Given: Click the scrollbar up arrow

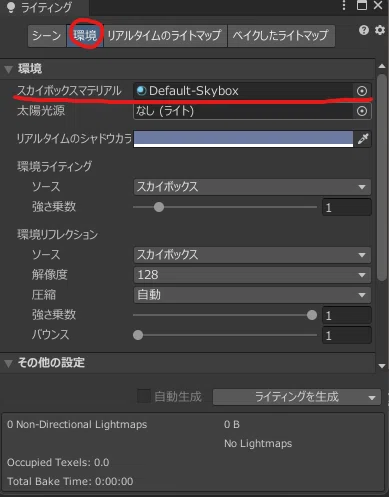Looking at the screenshot, I should click(382, 66).
